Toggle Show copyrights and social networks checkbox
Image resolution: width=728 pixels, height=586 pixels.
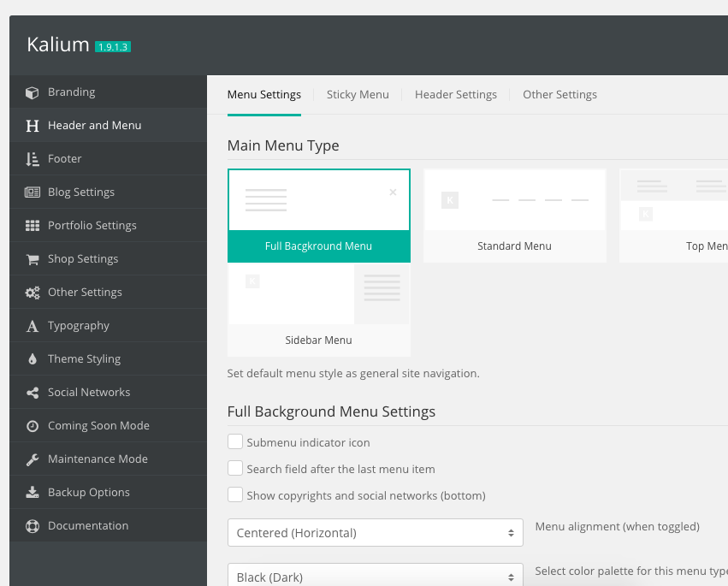tap(235, 495)
